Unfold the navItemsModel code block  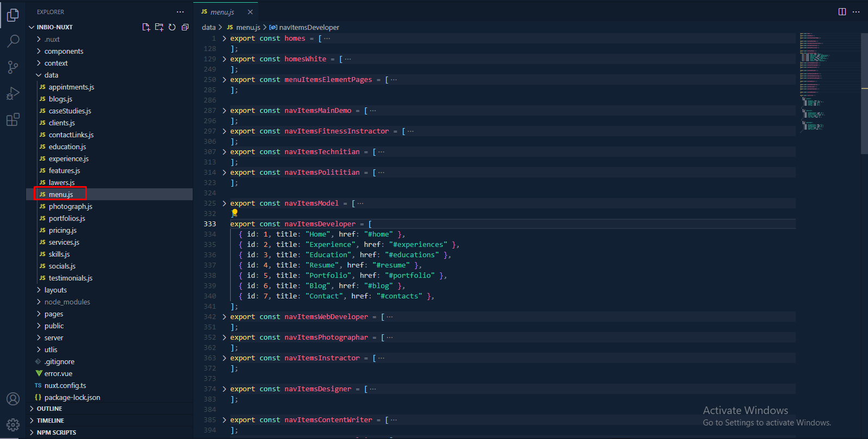[x=224, y=203]
